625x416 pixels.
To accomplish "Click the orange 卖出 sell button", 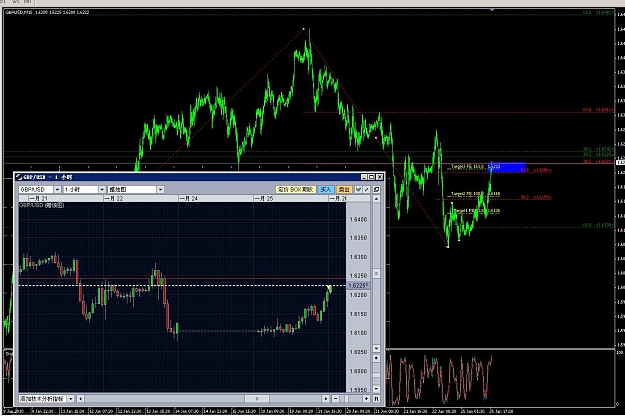I will pos(344,190).
